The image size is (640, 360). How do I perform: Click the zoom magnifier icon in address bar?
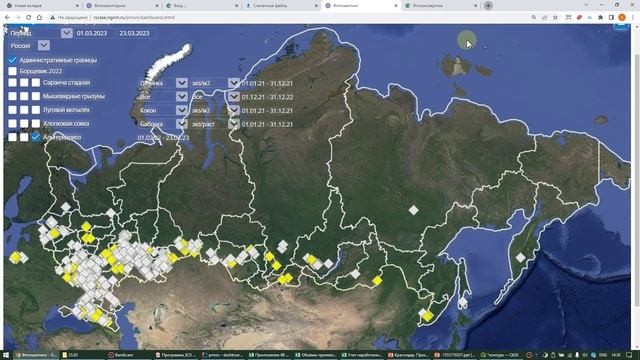[534, 18]
